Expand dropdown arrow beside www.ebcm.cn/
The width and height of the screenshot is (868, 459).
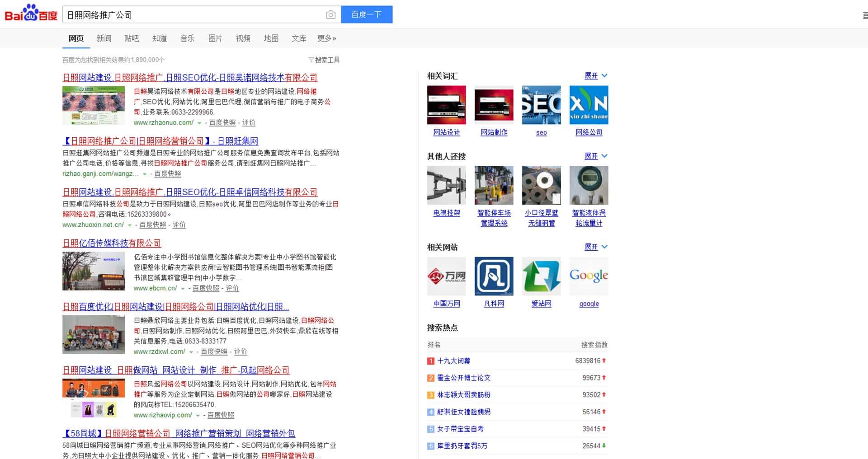coord(183,289)
